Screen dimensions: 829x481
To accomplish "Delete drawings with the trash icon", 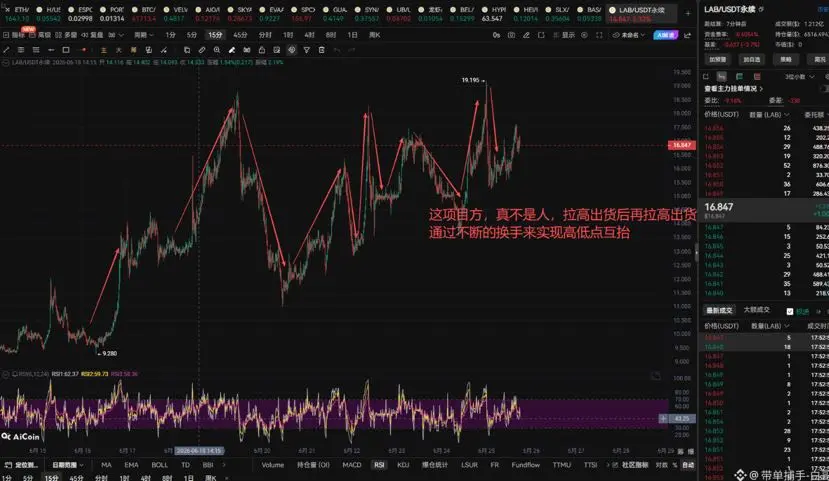I will click(x=321, y=50).
